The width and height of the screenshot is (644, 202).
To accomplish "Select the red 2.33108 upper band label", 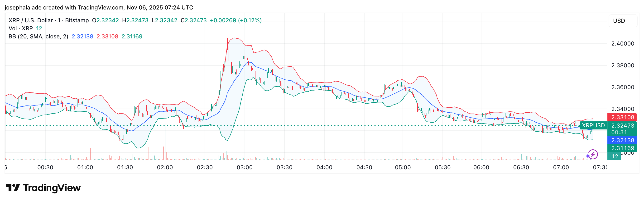I will tap(622, 117).
